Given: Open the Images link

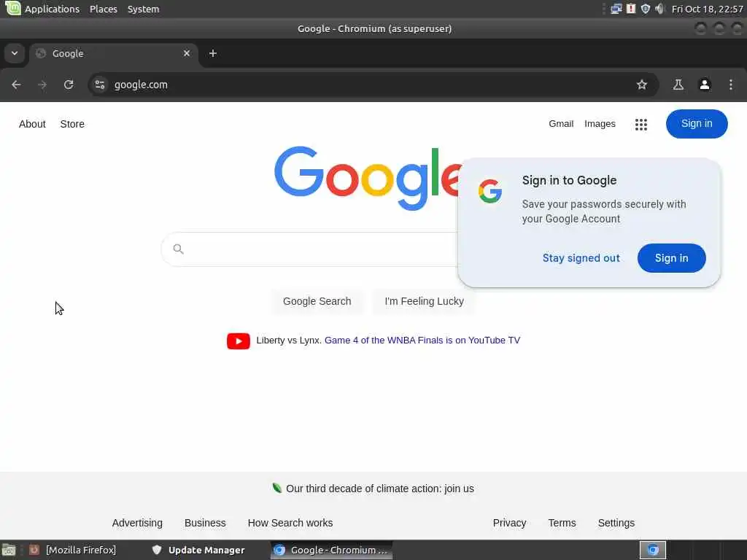Looking at the screenshot, I should click(600, 124).
